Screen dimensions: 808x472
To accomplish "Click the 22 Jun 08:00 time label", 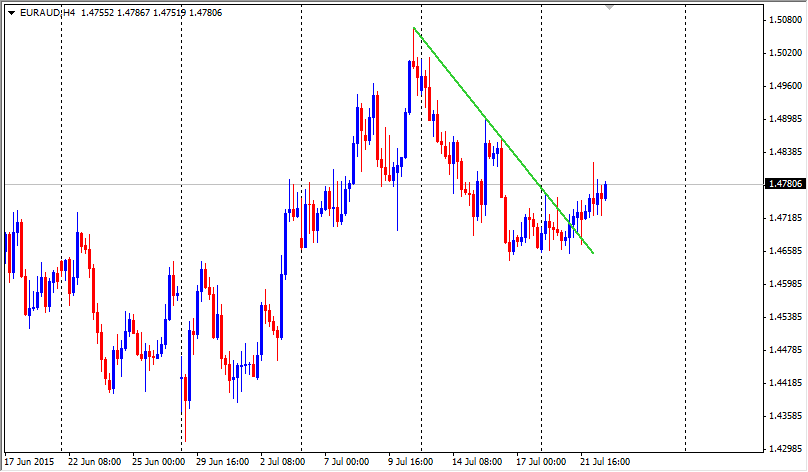I will [94, 462].
